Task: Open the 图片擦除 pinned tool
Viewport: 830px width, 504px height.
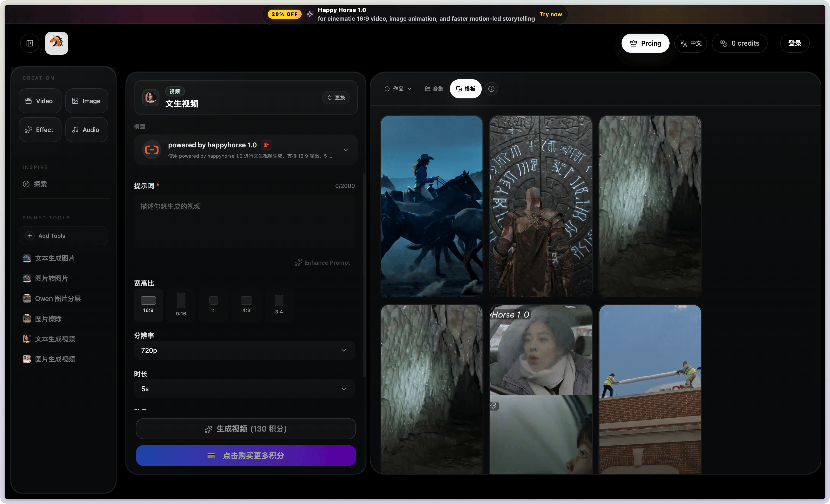Action: [x=48, y=319]
